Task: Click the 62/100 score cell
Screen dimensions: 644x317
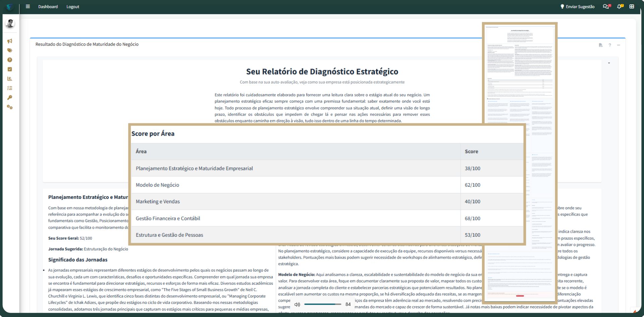Action: click(x=492, y=185)
